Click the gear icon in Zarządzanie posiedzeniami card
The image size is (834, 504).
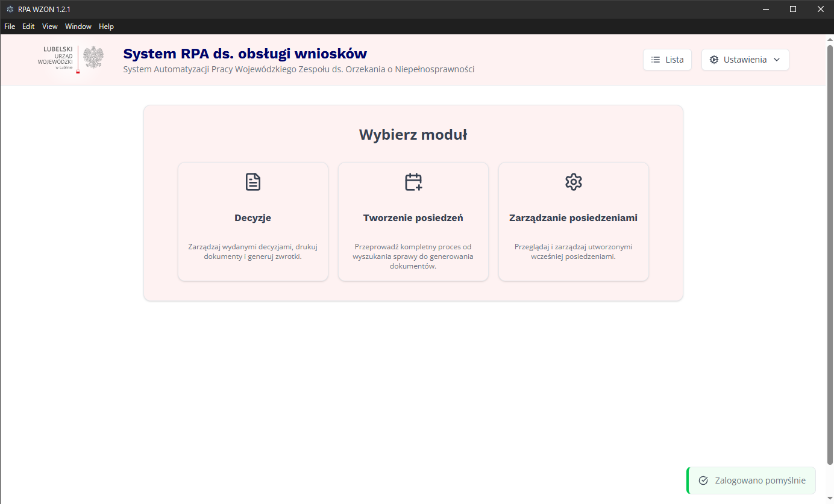pos(573,182)
